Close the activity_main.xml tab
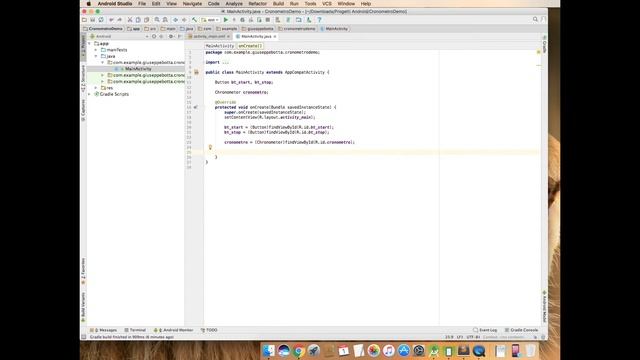 [x=229, y=36]
